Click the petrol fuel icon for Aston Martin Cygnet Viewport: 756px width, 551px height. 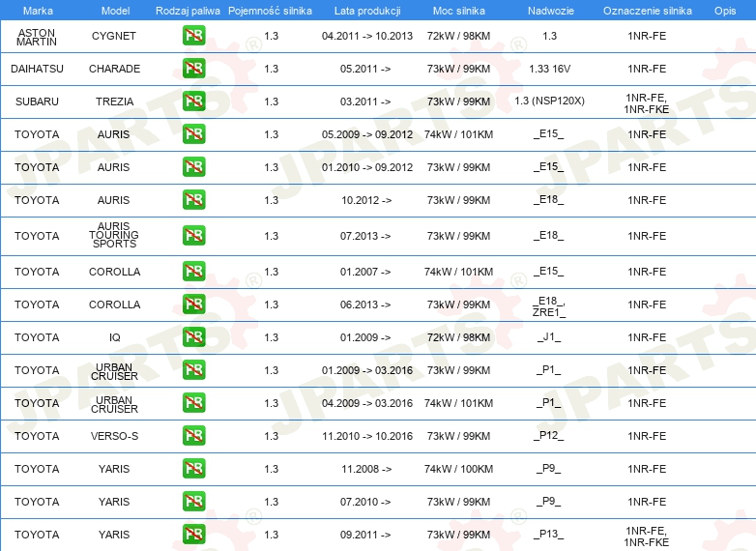(x=193, y=36)
